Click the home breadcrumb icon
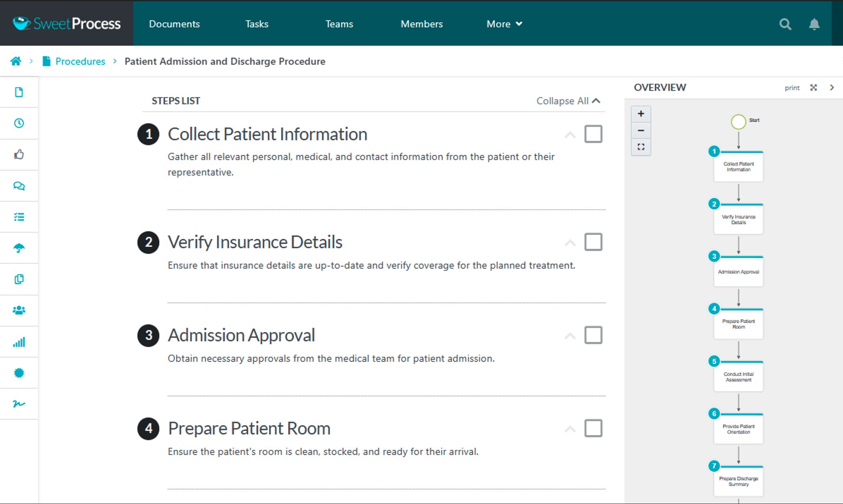The width and height of the screenshot is (843, 504). 16,61
